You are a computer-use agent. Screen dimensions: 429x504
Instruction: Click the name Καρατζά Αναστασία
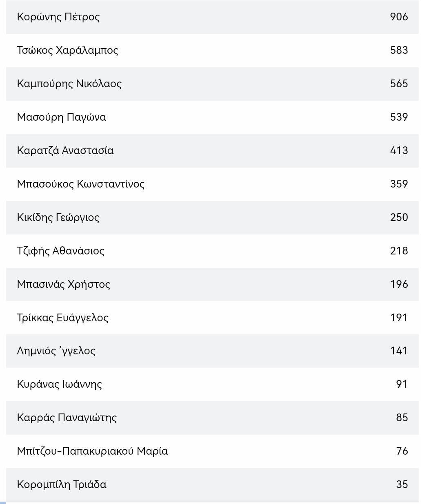(65, 150)
